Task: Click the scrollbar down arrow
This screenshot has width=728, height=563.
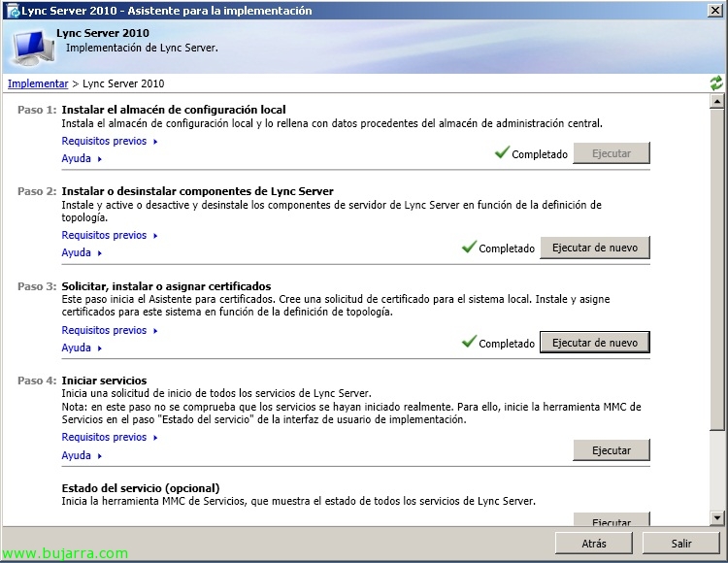Action: pos(717,517)
